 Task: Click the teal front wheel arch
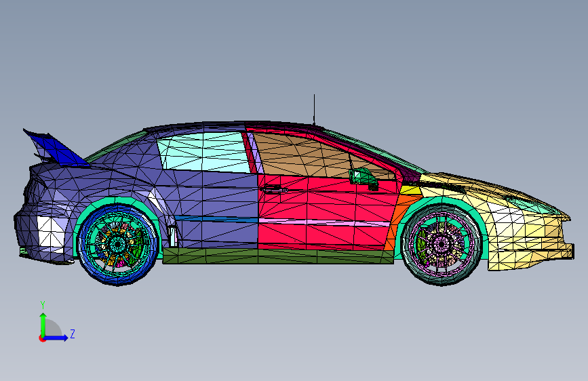coord(441,201)
